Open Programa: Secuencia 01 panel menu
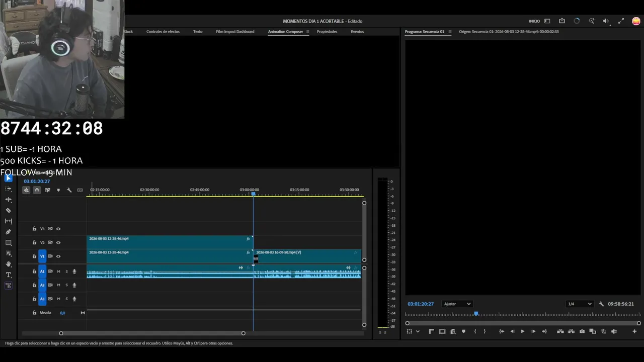The width and height of the screenshot is (644, 362). pyautogui.click(x=450, y=32)
